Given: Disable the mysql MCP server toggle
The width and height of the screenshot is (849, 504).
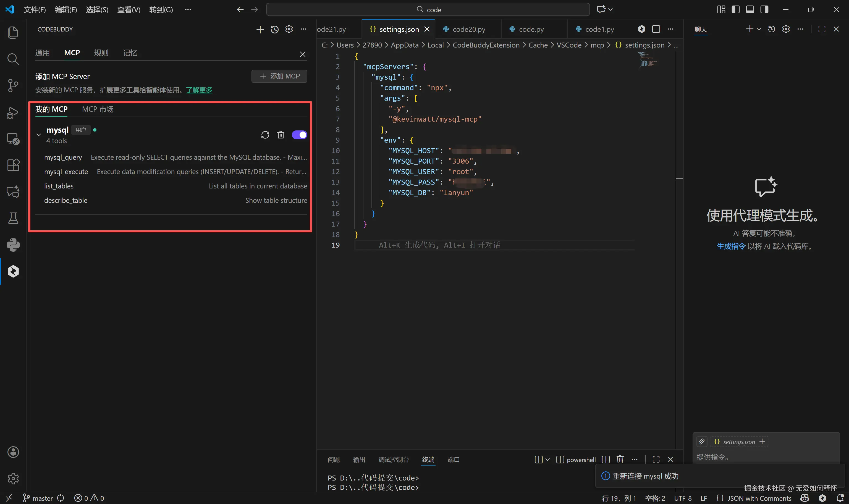Looking at the screenshot, I should [x=299, y=135].
